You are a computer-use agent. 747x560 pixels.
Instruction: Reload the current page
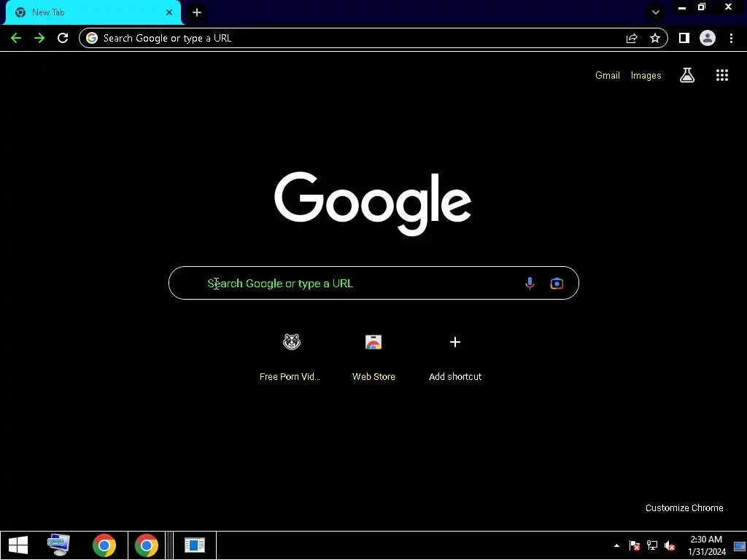pos(63,38)
